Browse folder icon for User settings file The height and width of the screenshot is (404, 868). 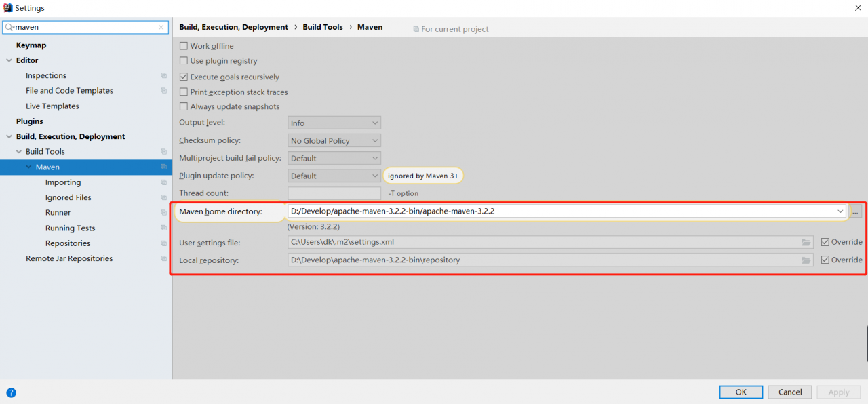[806, 242]
